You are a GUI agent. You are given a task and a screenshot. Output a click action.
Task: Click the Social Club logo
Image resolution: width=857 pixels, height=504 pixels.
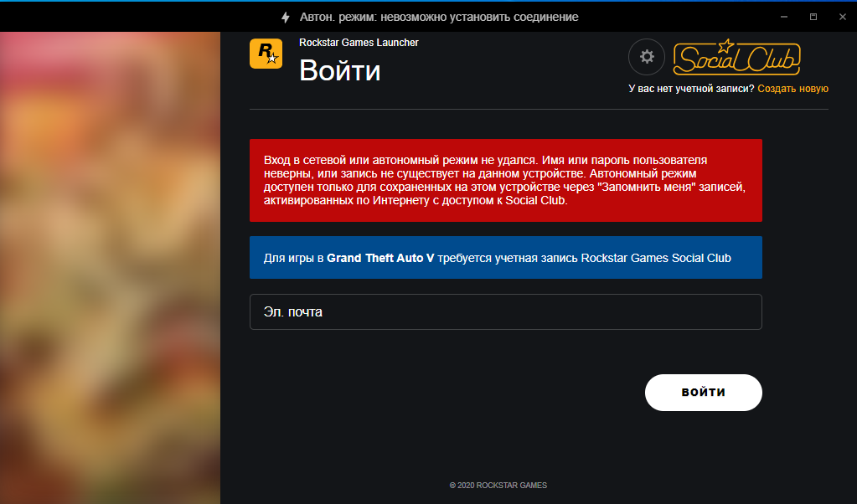pyautogui.click(x=736, y=57)
